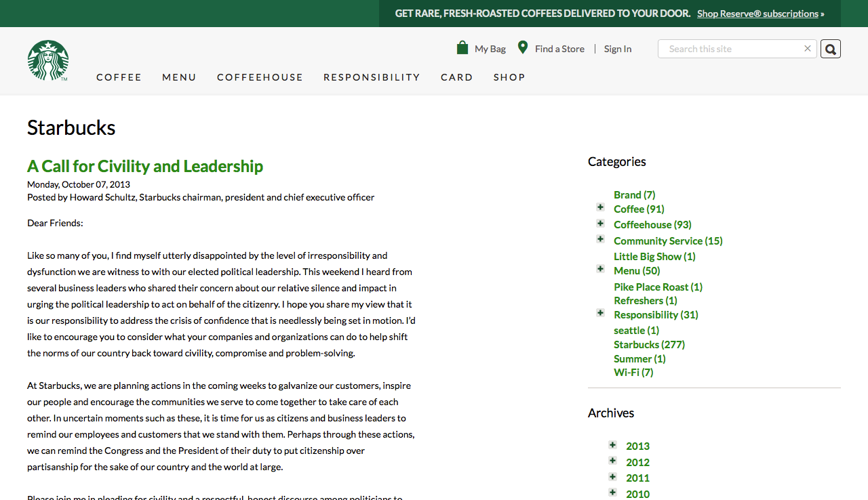The image size is (868, 500).
Task: Open the COFFEE navigation menu
Action: (x=119, y=77)
